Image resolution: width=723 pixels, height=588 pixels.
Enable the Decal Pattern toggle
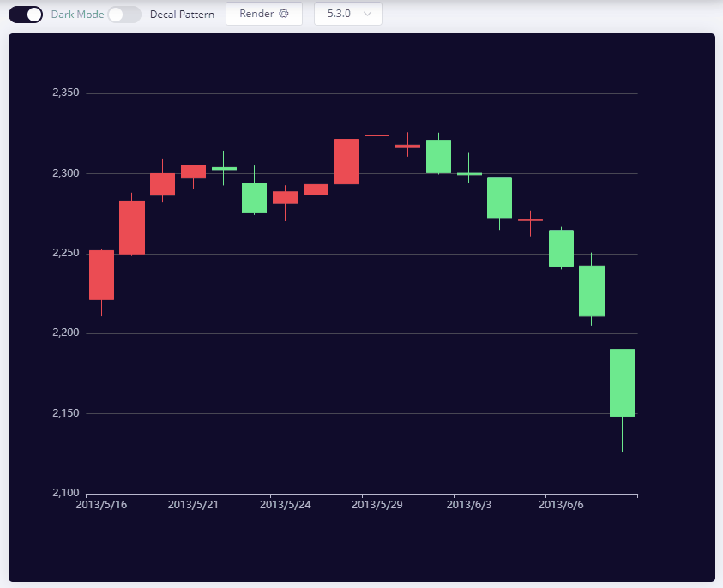pos(123,14)
